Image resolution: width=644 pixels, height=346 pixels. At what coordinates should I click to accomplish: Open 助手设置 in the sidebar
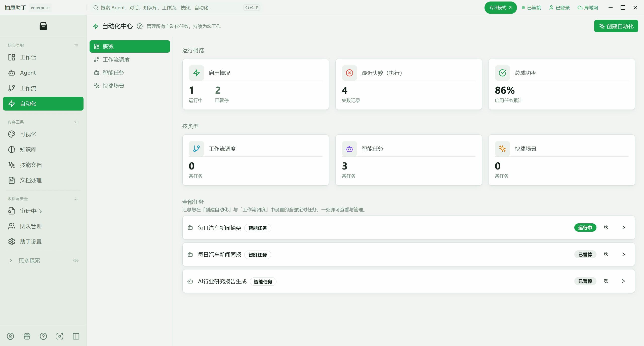43,242
